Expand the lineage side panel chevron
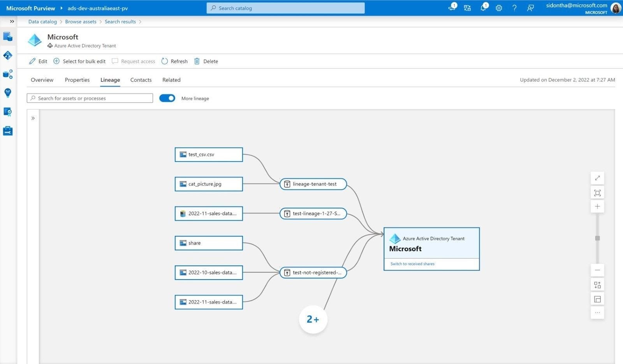This screenshot has height=364, width=623. point(33,118)
